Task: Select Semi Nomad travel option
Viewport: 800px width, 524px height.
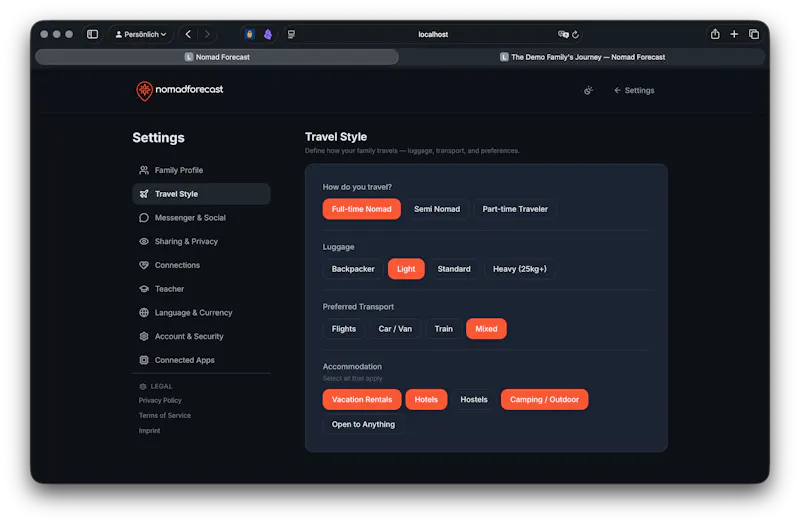Action: point(437,209)
